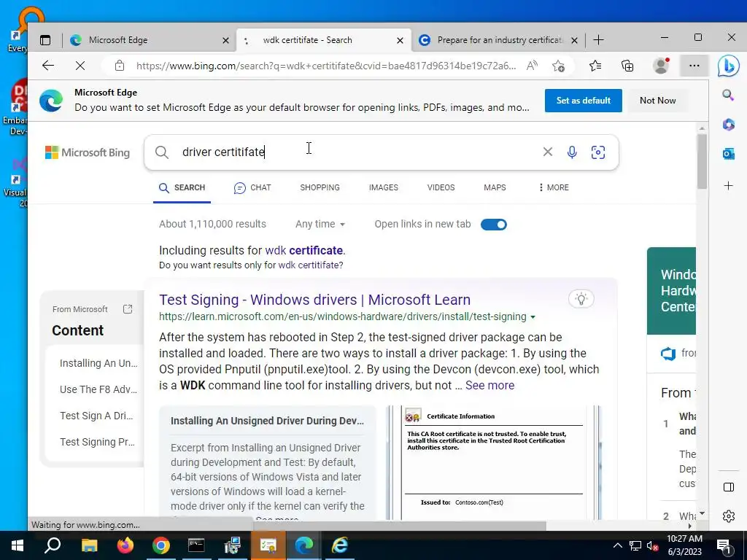Toggle Open links in new tab switch
The image size is (747, 560).
(494, 225)
